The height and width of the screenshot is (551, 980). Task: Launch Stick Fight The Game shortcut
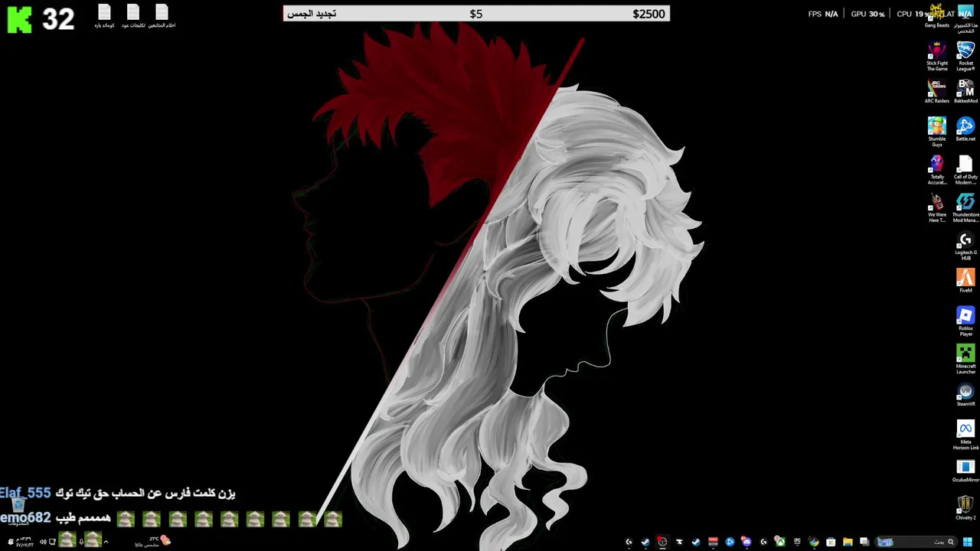click(936, 57)
